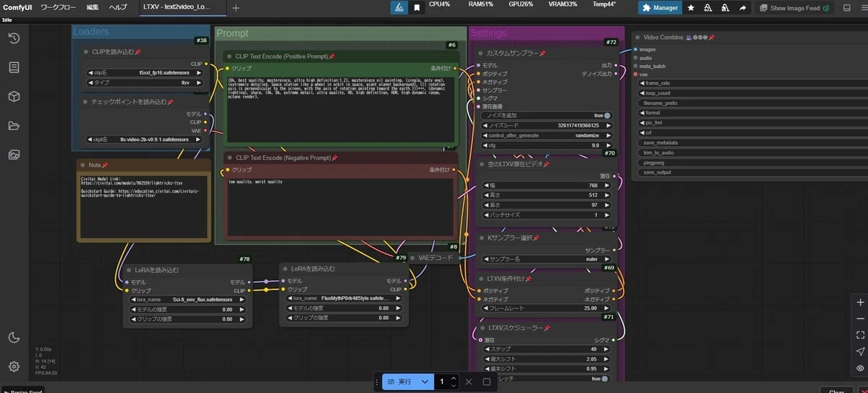Toggle ノイズを追加 true switch
Screen dimensions: 868x393
[607, 116]
